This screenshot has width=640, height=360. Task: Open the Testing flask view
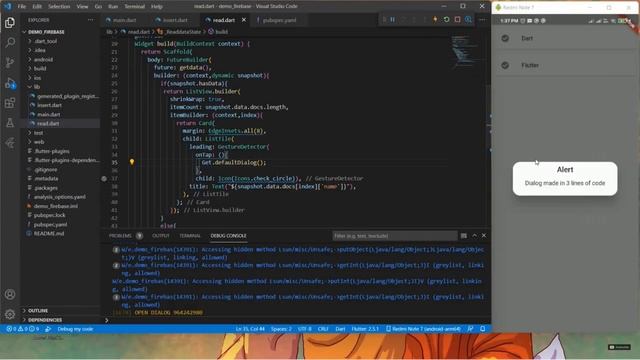point(10,122)
